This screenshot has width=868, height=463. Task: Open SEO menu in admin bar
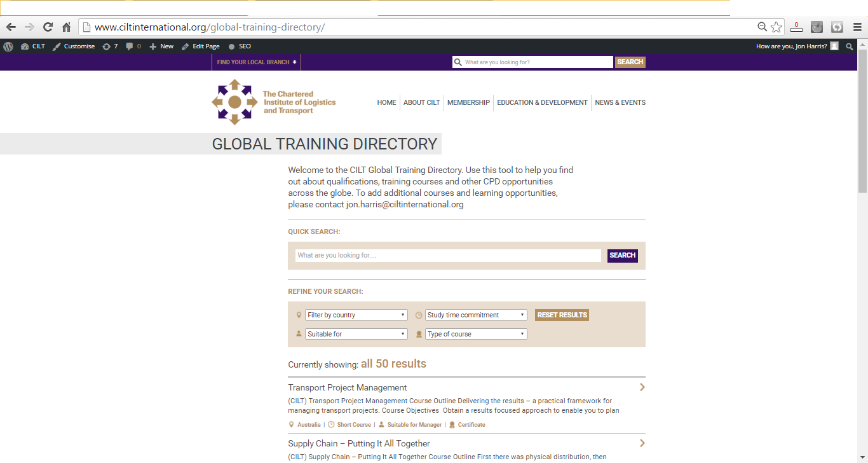pos(240,46)
